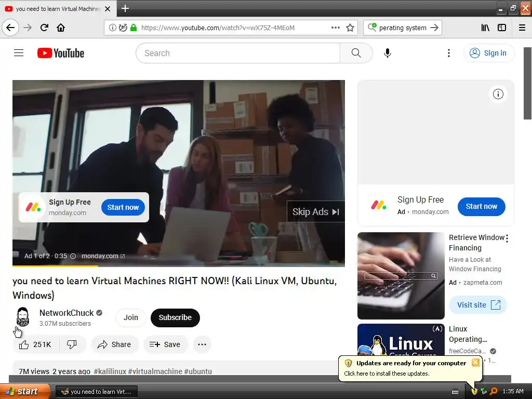Open options menu for Retrieve Window Financing ad

507,238
